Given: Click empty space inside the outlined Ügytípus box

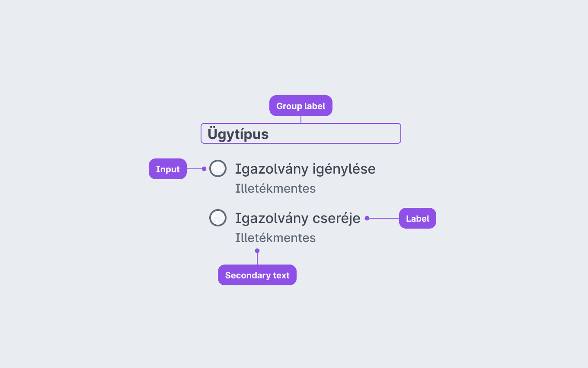Looking at the screenshot, I should [337, 133].
